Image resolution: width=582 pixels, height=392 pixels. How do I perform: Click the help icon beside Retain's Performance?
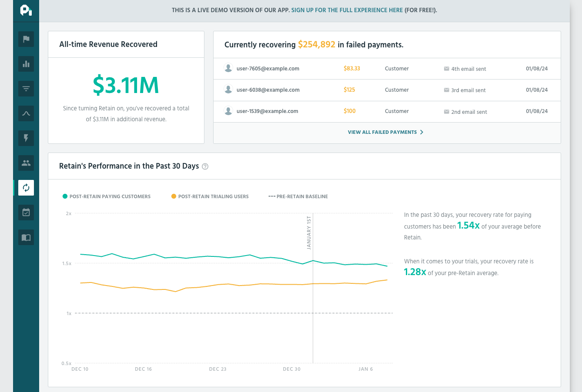click(x=205, y=166)
